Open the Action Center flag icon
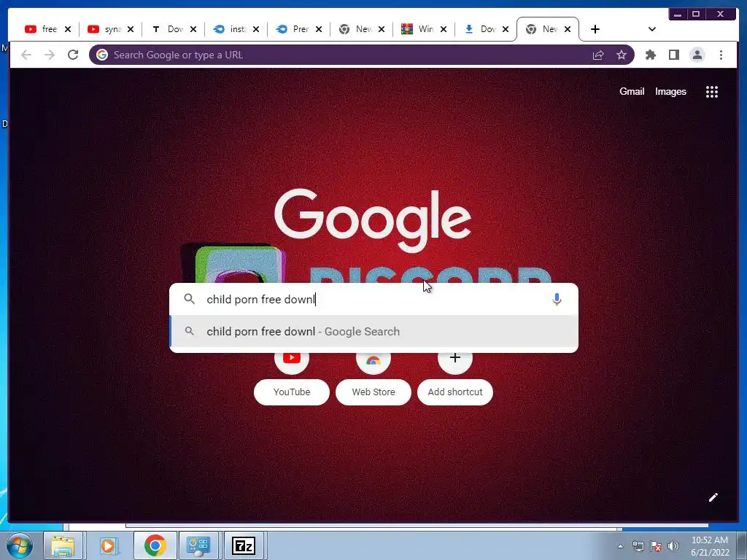The width and height of the screenshot is (747, 560). point(656,546)
